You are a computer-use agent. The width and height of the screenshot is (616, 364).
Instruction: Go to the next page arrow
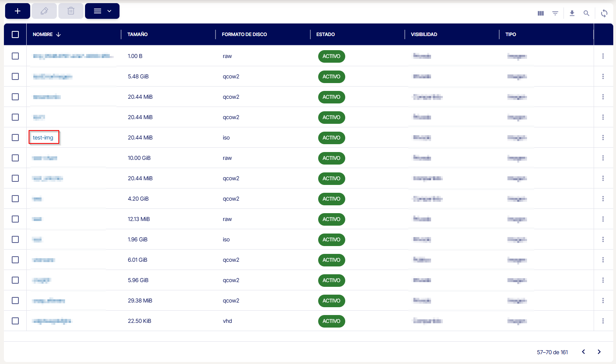click(599, 352)
